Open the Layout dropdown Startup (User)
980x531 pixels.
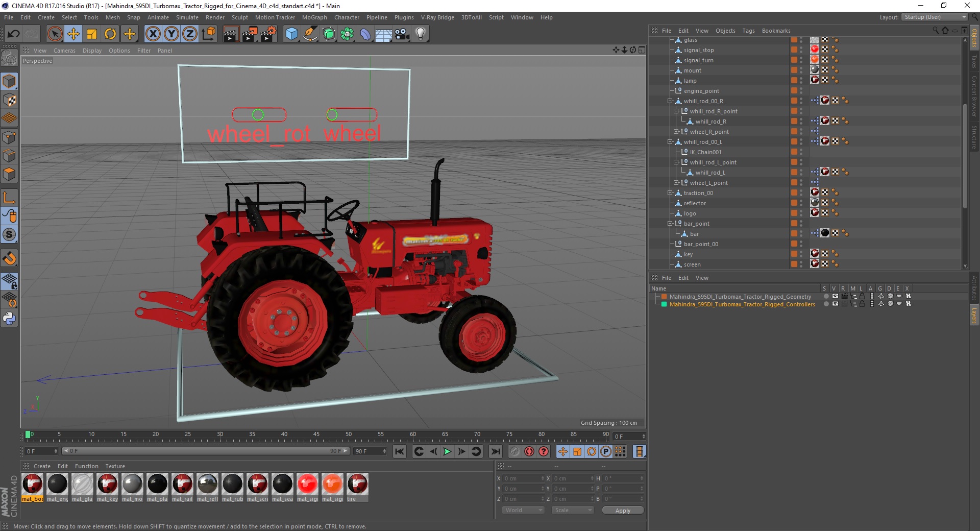935,17
